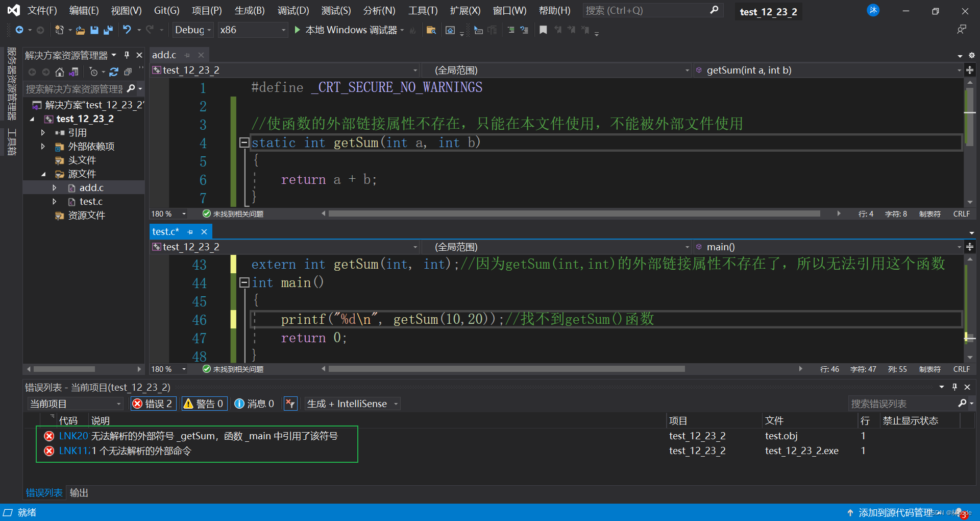This screenshot has height=521, width=980.
Task: Click the navigate backward arrow in the toolbar
Action: [19, 30]
